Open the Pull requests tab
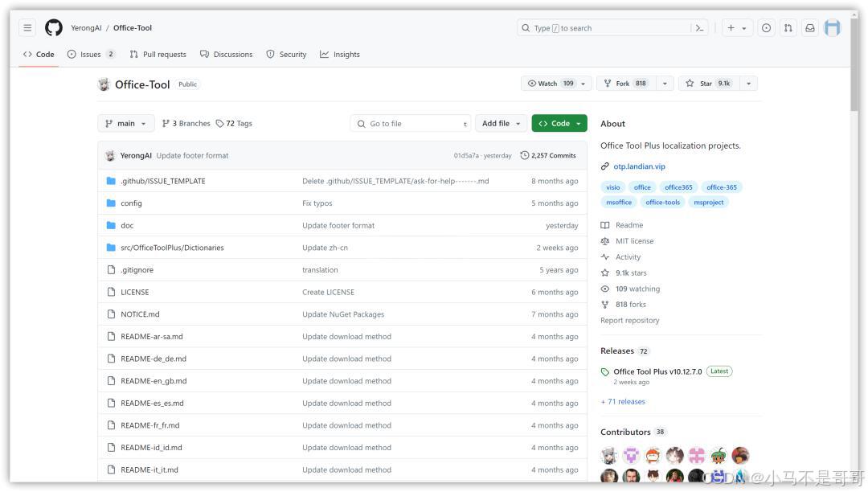868x492 pixels. point(158,54)
